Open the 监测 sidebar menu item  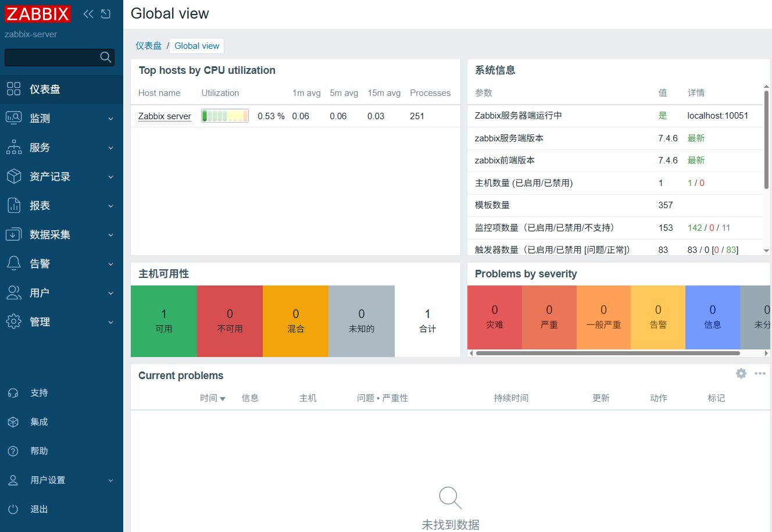(62, 118)
